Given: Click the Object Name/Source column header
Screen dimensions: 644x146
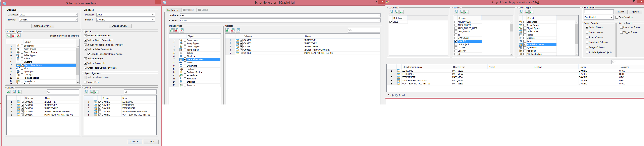Looking at the screenshot, I should click(x=413, y=67).
